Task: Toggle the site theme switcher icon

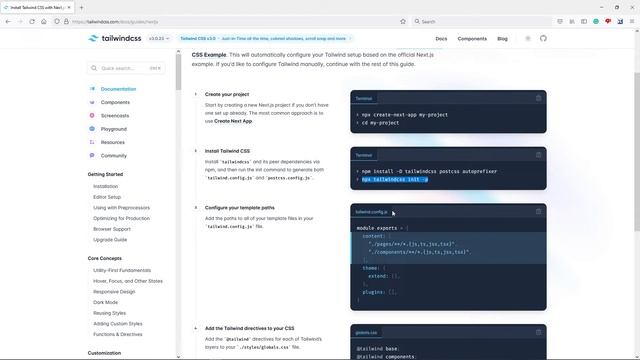Action: (x=528, y=38)
